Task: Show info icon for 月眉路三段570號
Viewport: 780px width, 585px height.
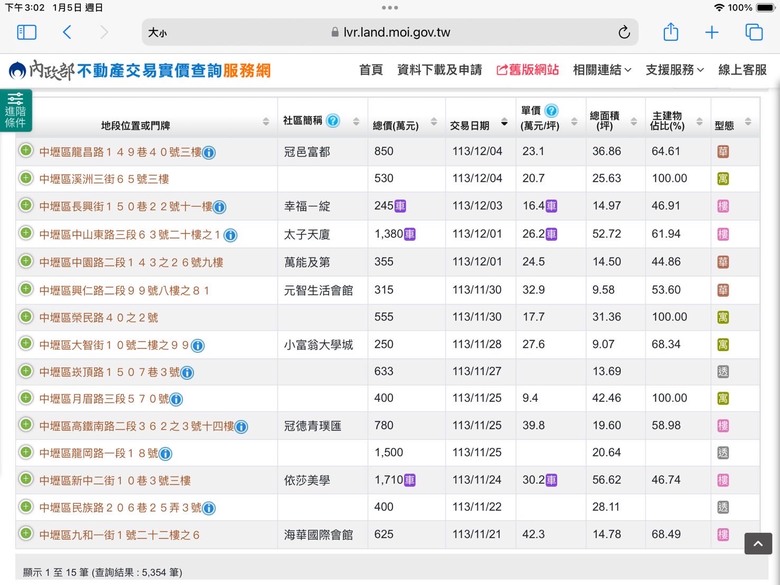Action: click(x=176, y=399)
